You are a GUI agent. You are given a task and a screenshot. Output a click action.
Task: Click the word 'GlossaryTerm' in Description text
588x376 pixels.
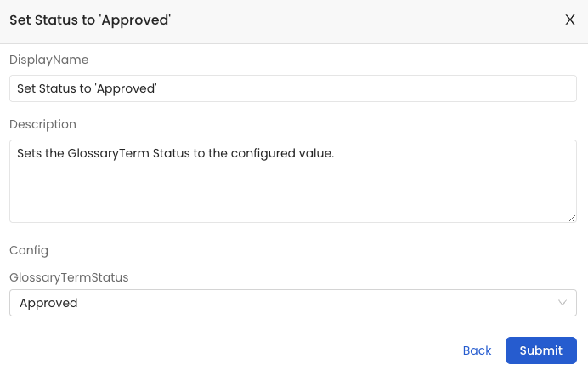coord(109,153)
